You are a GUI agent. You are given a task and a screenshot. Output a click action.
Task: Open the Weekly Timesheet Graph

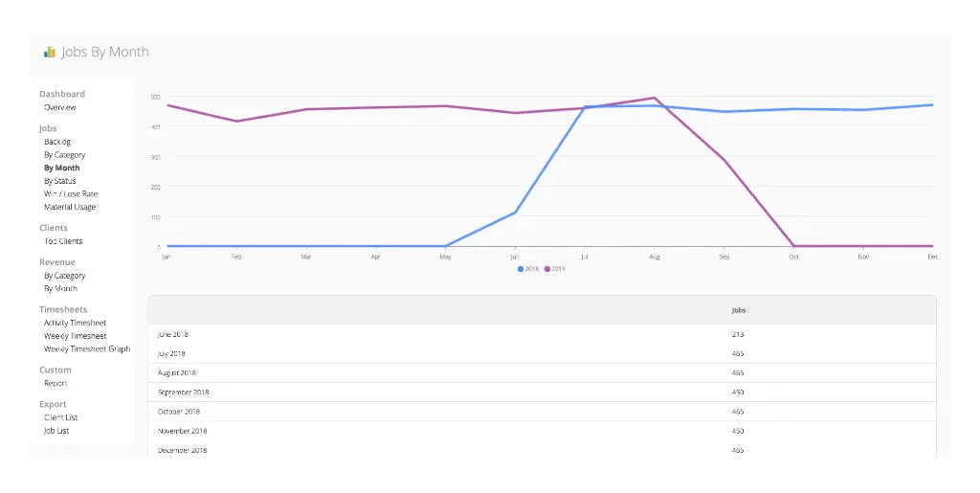[86, 348]
